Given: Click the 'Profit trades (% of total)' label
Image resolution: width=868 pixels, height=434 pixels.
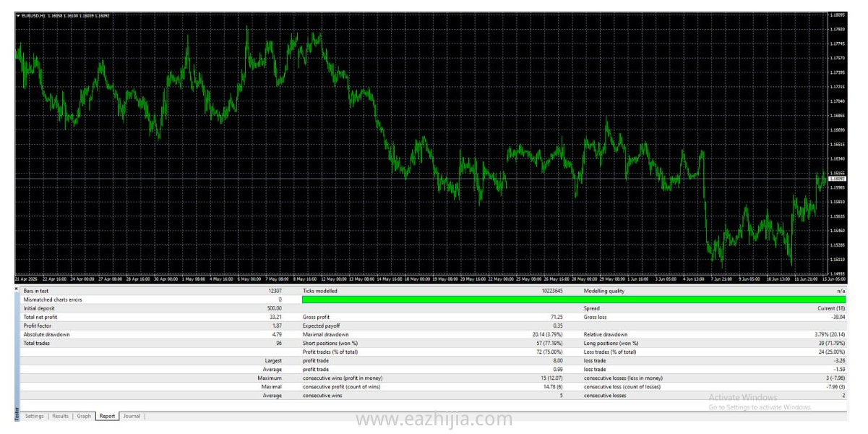Looking at the screenshot, I should point(330,352).
